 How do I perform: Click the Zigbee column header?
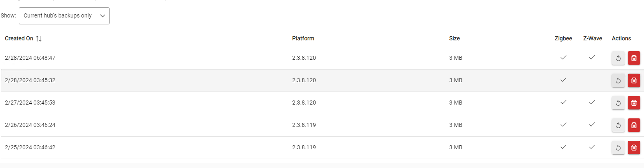pos(563,39)
